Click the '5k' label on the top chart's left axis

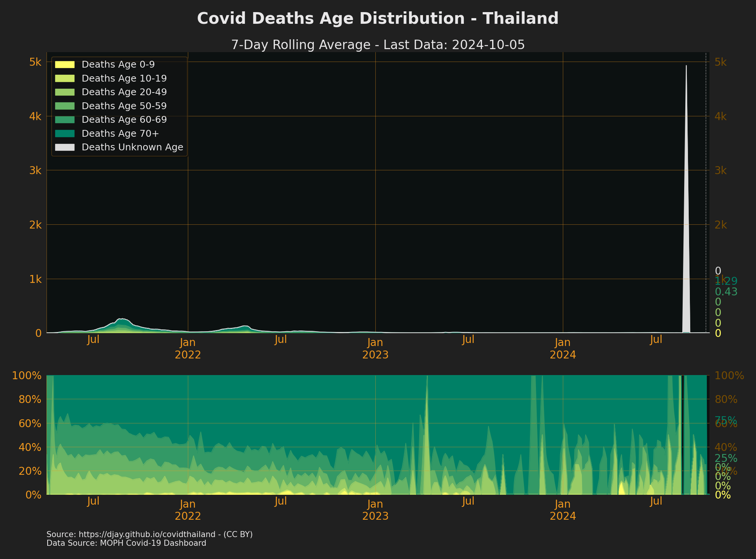pos(35,62)
